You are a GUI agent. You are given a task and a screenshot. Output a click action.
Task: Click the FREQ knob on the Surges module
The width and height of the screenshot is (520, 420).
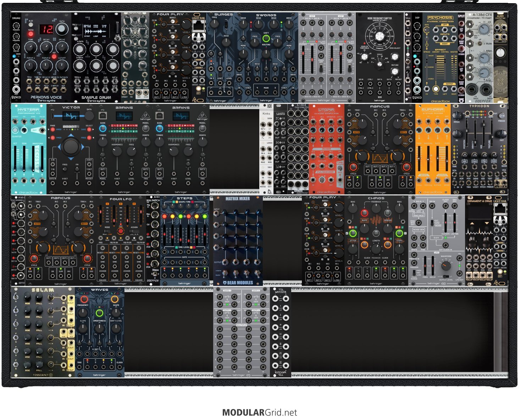pos(214,24)
